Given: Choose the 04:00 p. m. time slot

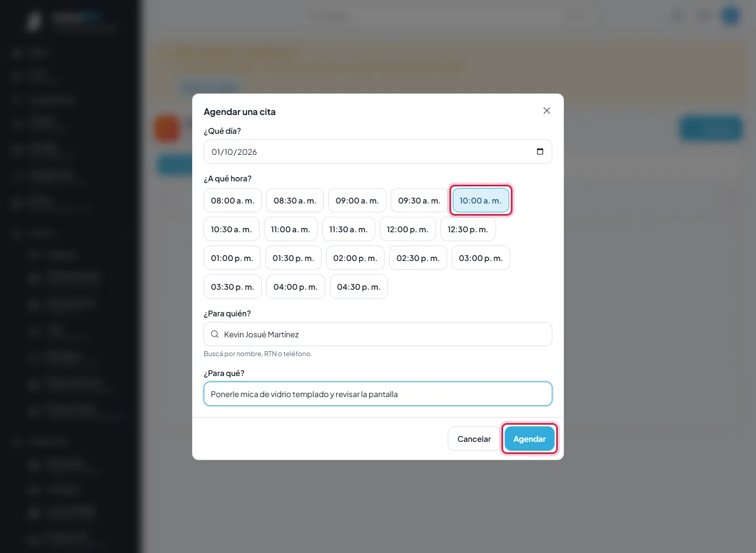Looking at the screenshot, I should (x=296, y=286).
